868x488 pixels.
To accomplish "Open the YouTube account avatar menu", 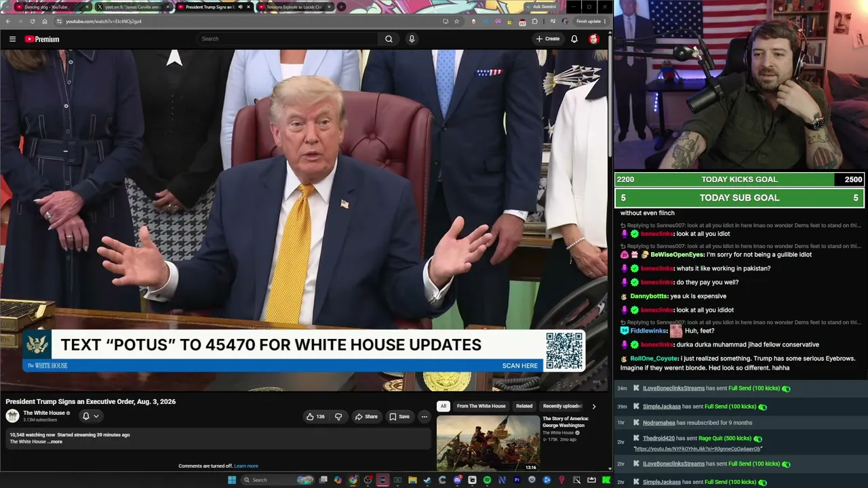I will (594, 39).
